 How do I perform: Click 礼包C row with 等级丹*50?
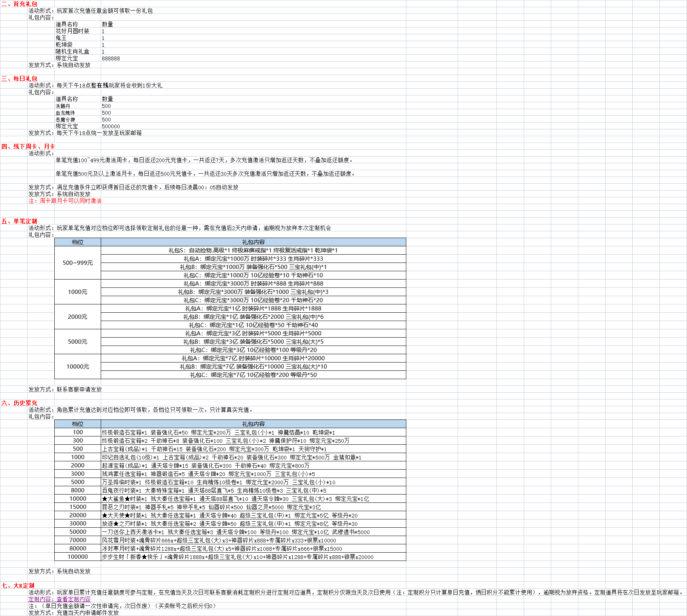253,375
